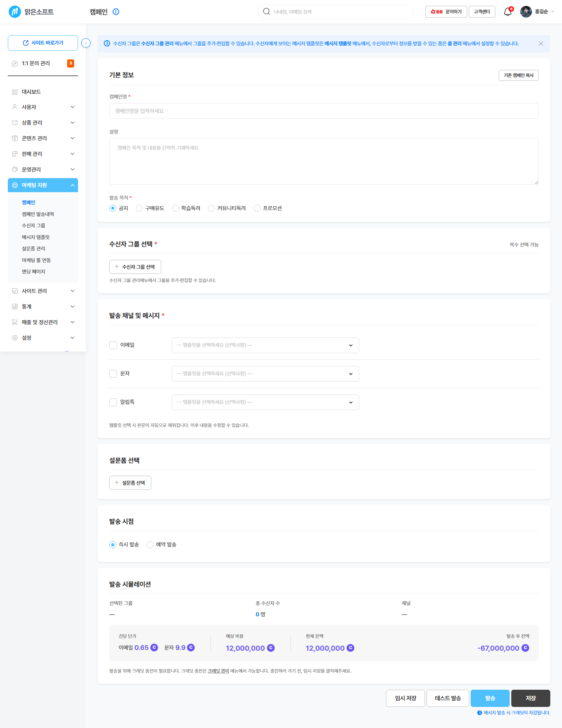Open the info icon next to 캠페인 title
Viewport: 562px width, 728px height.
(116, 12)
